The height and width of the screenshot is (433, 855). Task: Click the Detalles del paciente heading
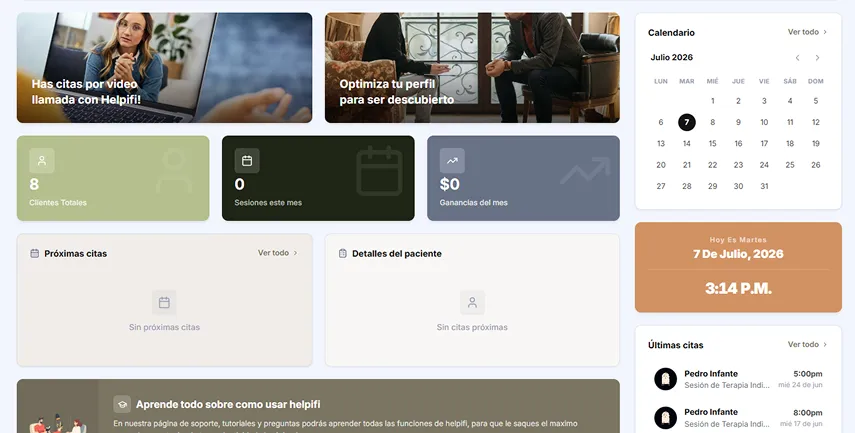(397, 254)
